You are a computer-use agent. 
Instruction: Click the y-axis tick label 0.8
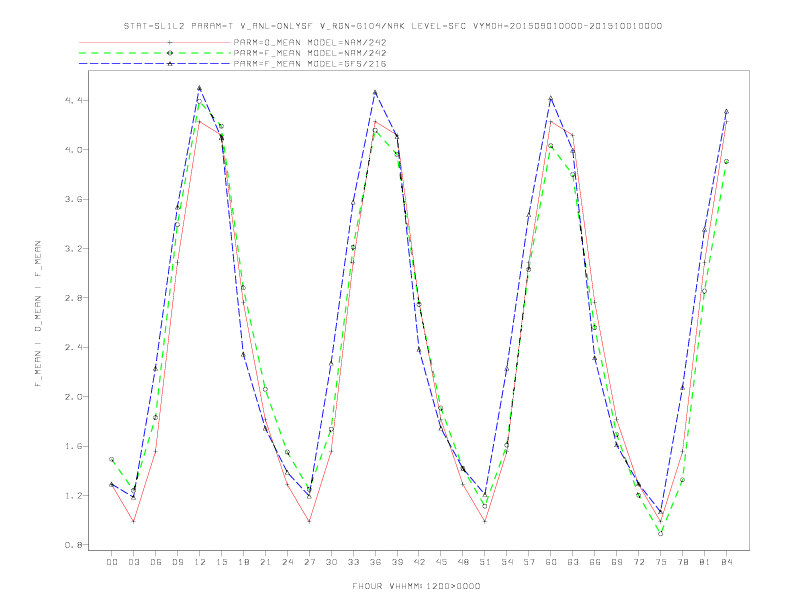pos(73,545)
